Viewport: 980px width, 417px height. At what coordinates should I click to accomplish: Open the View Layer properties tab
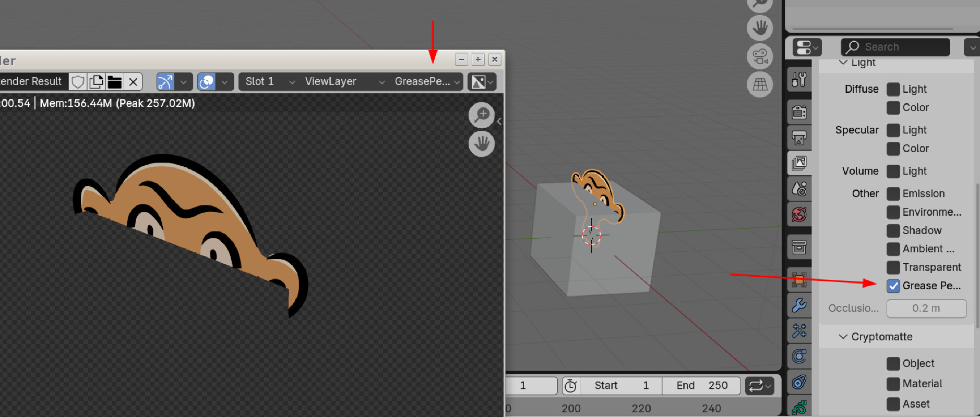click(799, 163)
